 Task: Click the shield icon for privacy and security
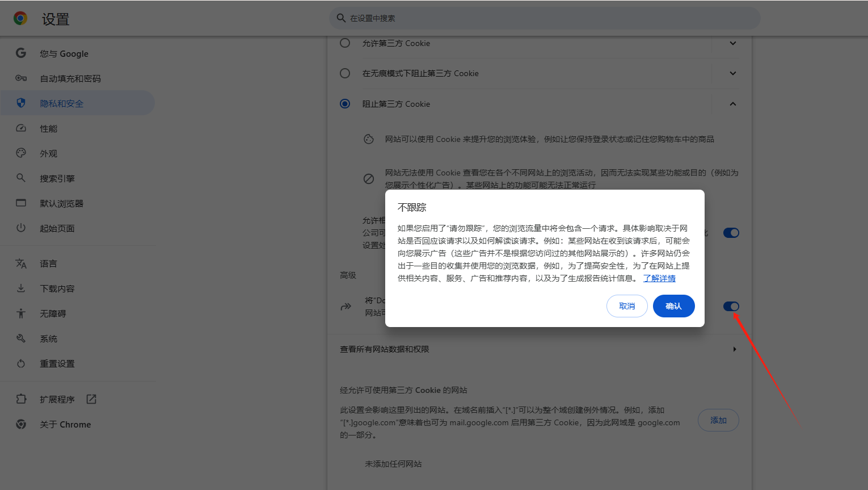click(21, 103)
